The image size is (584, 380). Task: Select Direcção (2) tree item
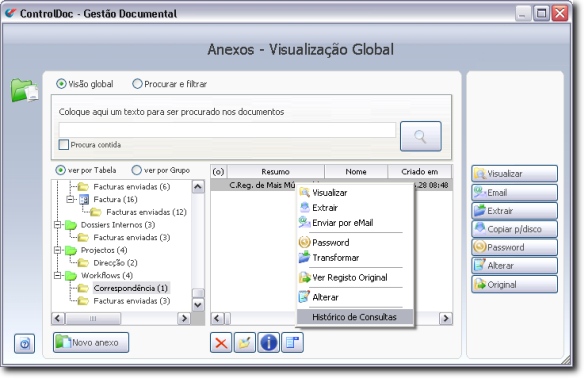[115, 263]
